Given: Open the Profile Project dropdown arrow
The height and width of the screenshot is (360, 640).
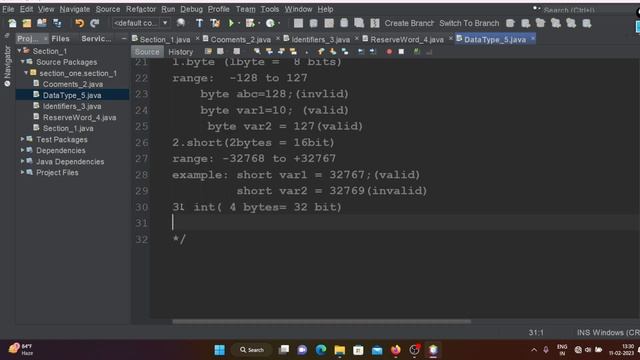Looking at the screenshot, I should point(279,23).
